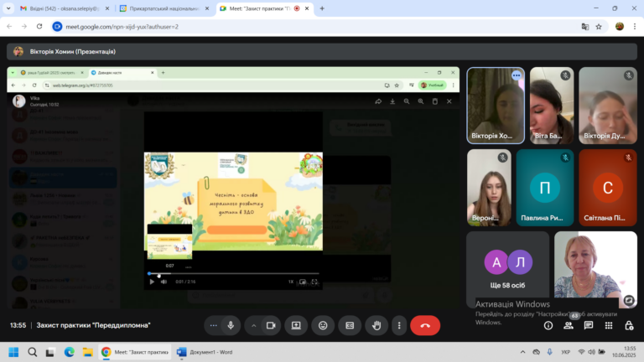Viewport: 644px width, 362px height.
Task: Toggle the microphone in the call bar
Action: click(x=231, y=325)
